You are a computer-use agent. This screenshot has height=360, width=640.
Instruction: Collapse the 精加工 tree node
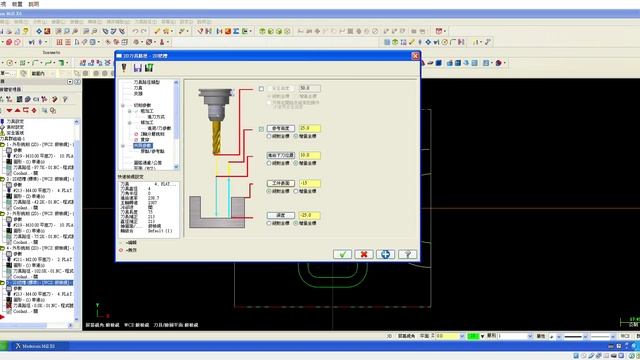pos(130,122)
